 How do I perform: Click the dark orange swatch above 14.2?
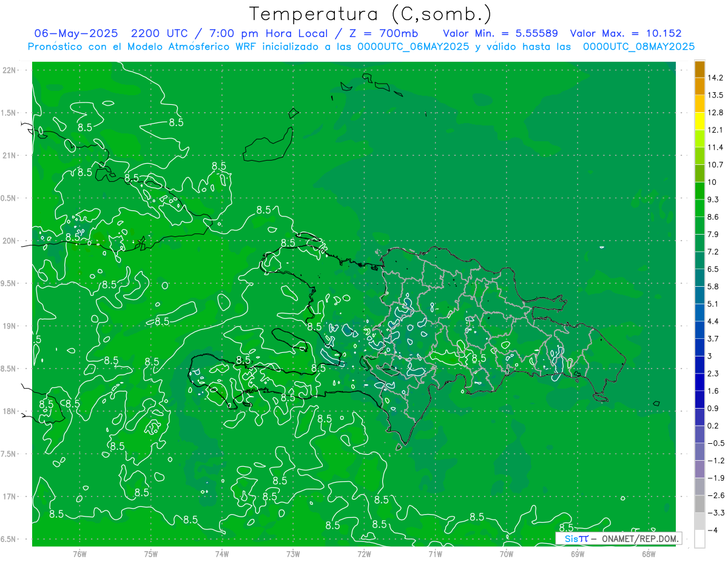point(699,69)
